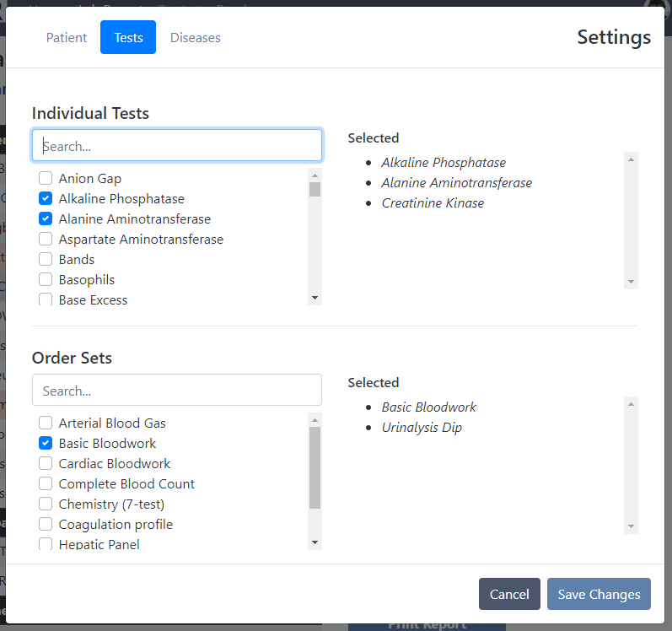The image size is (672, 631).
Task: Click the Cancel button
Action: point(509,594)
